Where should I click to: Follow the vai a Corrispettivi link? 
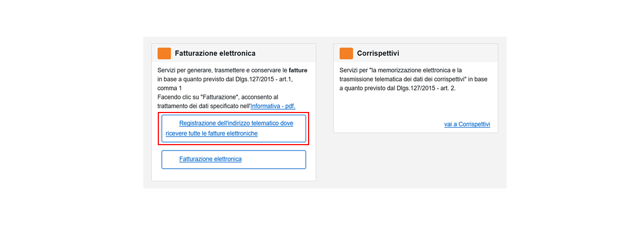pyautogui.click(x=467, y=124)
